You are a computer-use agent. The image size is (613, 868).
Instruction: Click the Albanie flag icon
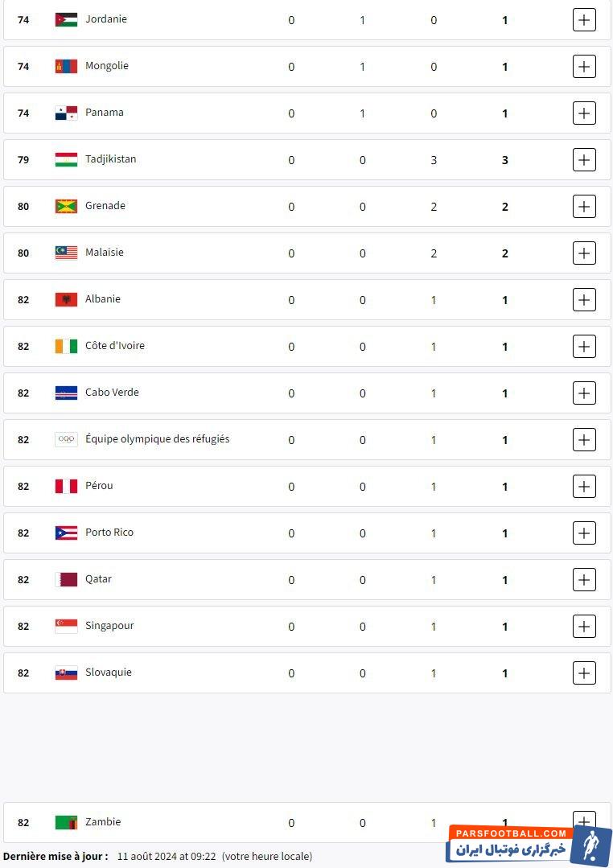[x=66, y=299]
